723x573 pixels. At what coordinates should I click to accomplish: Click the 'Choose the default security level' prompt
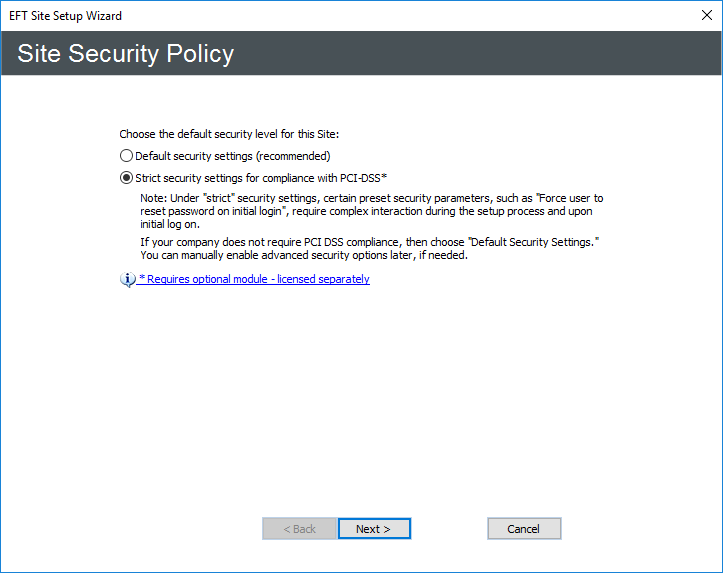point(237,134)
